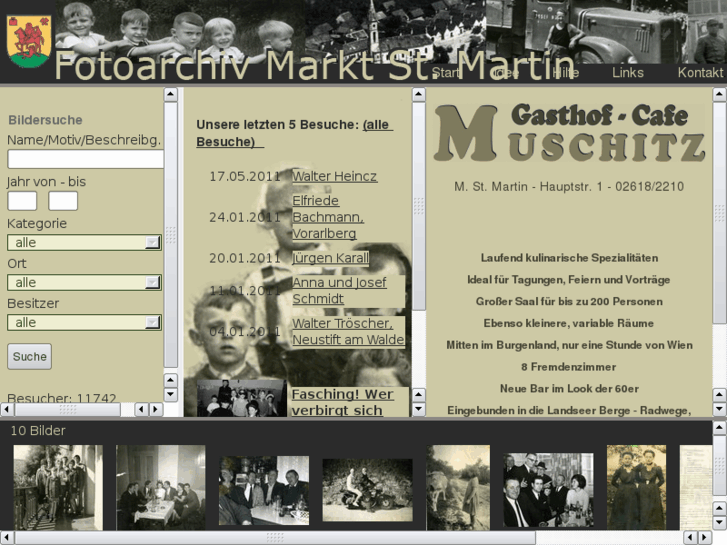Click the search panel horizontal scrollbar thumb
The image size is (727, 545).
(68, 410)
